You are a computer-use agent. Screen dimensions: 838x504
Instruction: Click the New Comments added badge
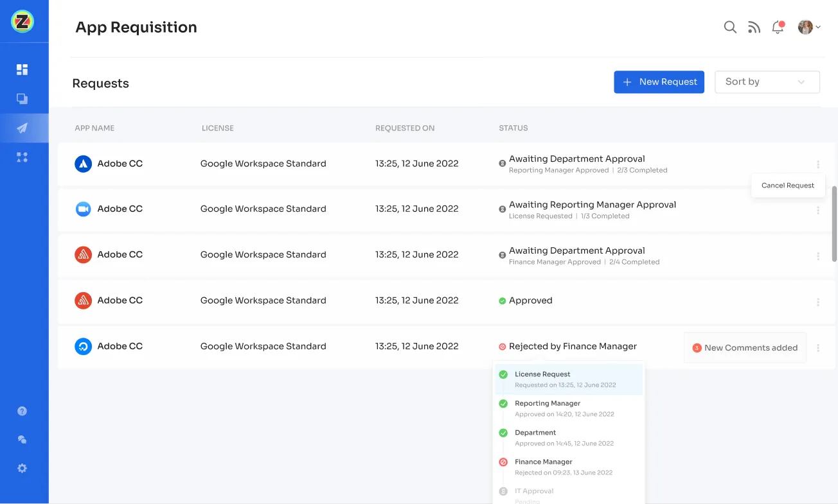tap(745, 348)
